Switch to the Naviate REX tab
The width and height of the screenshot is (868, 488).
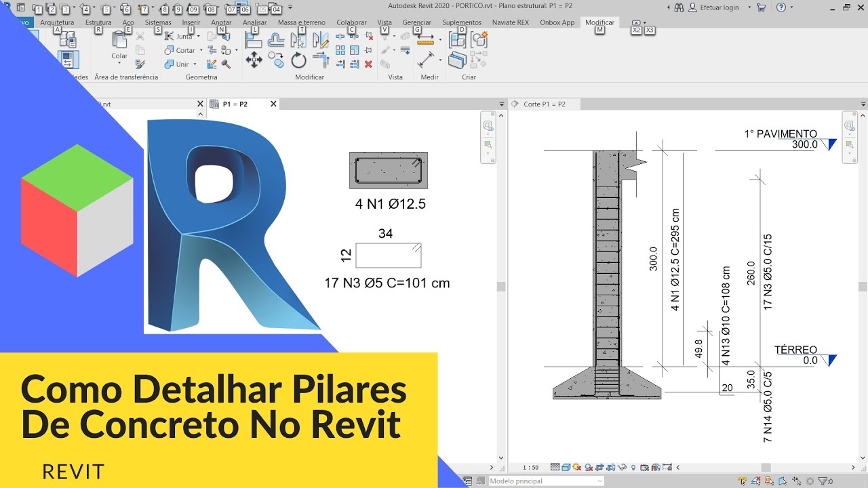click(x=511, y=22)
